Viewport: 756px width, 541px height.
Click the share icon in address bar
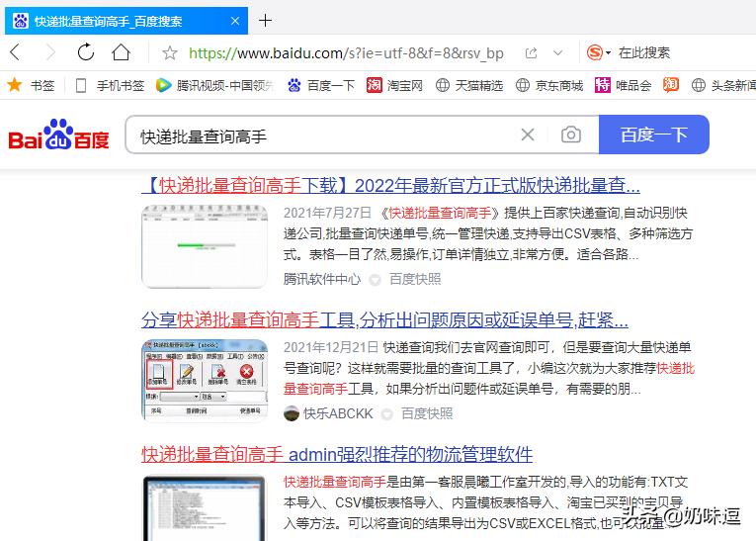point(531,53)
